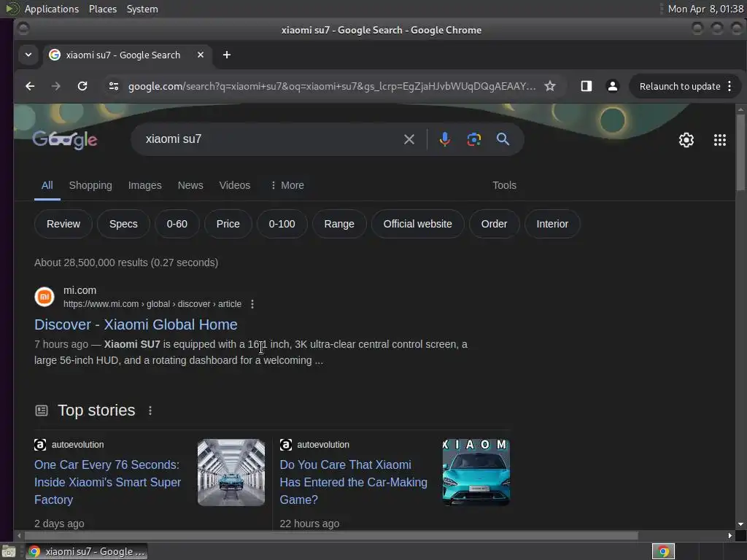Click the Order suggestion chip
The height and width of the screenshot is (560, 747).
coord(494,224)
